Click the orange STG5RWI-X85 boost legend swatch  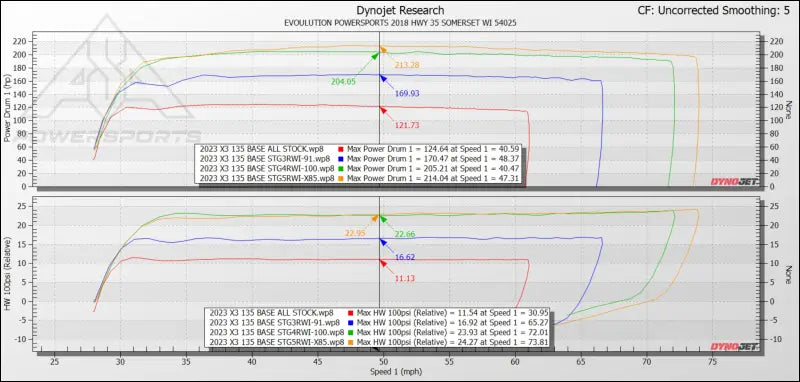(351, 341)
